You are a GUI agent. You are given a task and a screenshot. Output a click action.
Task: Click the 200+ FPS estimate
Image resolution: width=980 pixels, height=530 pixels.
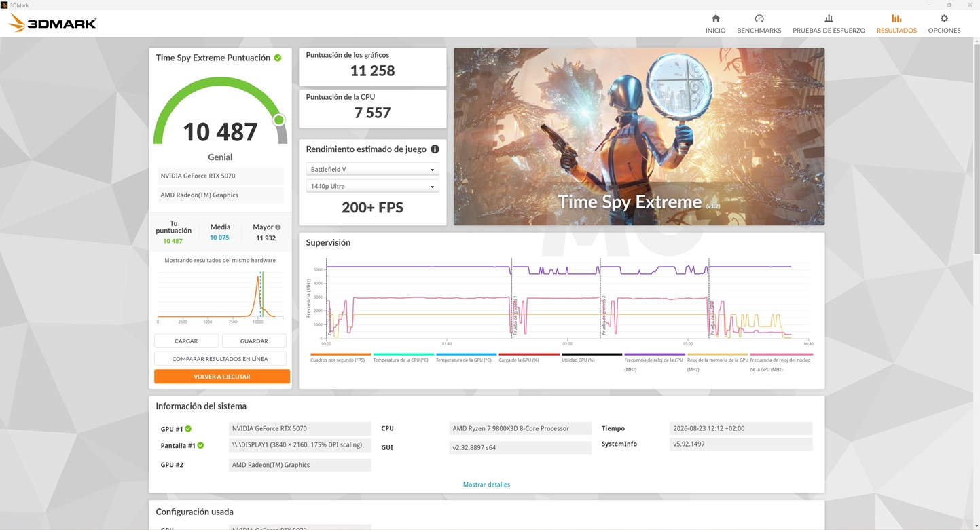coord(372,208)
